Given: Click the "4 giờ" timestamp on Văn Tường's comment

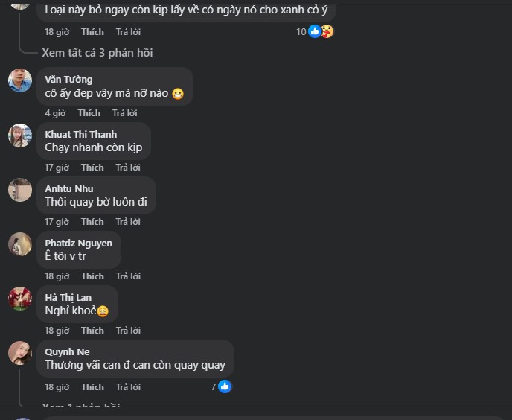Looking at the screenshot, I should pyautogui.click(x=55, y=113).
